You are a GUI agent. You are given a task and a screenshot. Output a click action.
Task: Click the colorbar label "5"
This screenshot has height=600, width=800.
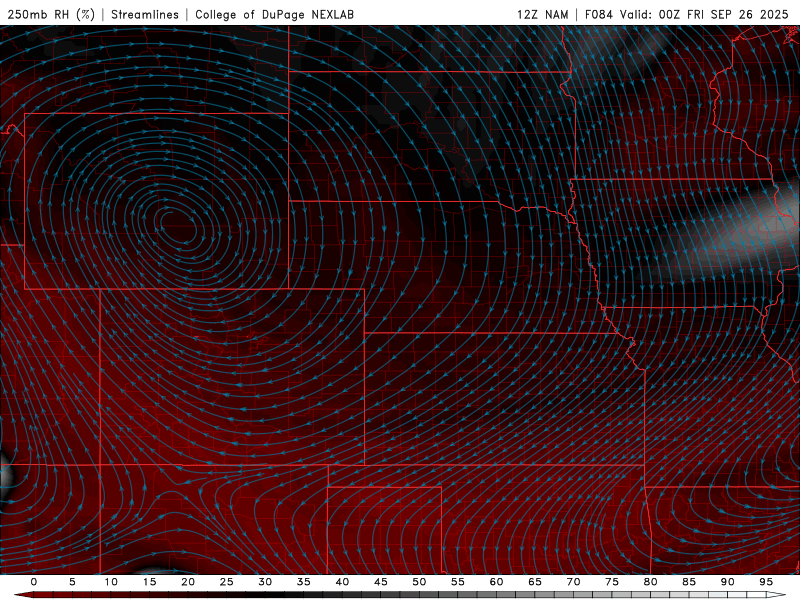point(72,582)
